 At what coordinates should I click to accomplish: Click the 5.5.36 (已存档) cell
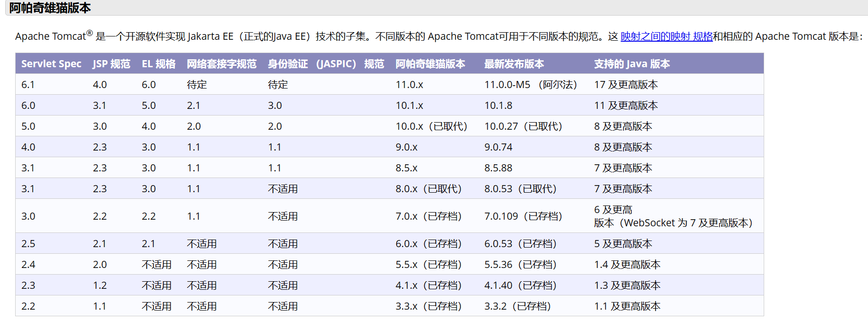520,265
